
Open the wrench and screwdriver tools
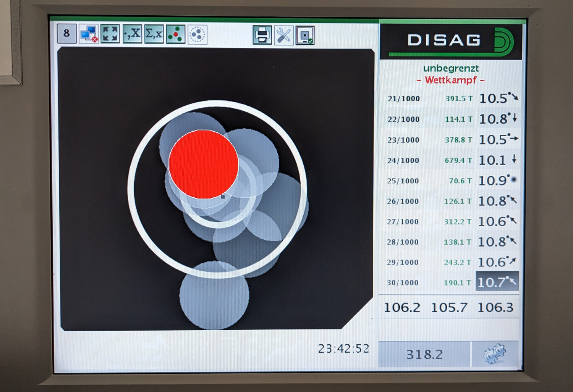click(283, 35)
